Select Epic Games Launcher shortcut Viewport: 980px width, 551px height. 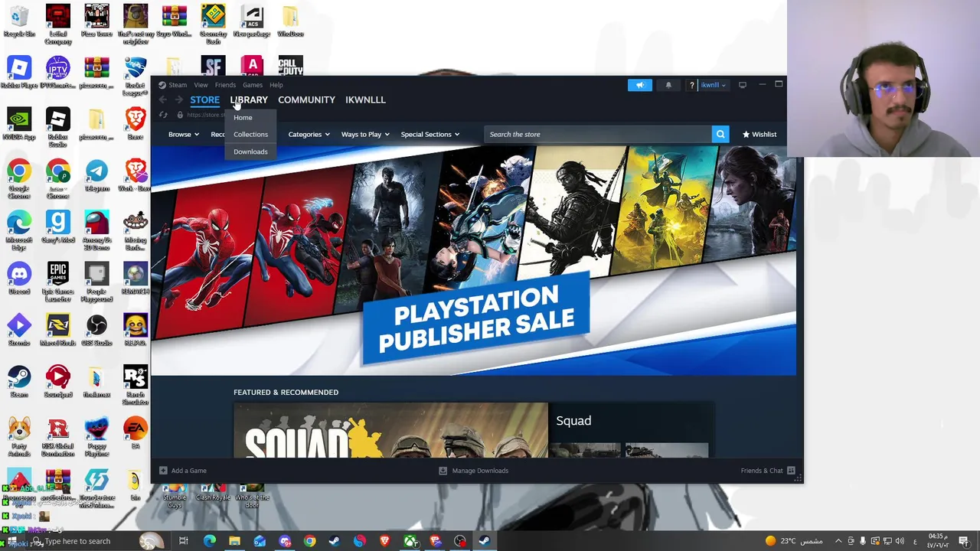[57, 282]
